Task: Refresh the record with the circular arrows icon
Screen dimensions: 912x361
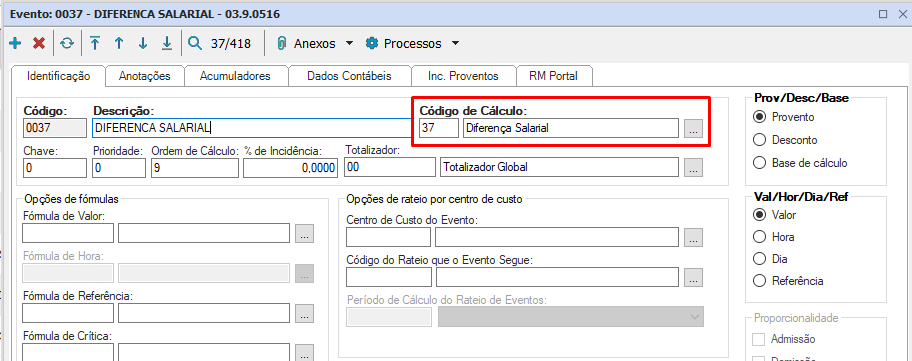Action: point(67,44)
